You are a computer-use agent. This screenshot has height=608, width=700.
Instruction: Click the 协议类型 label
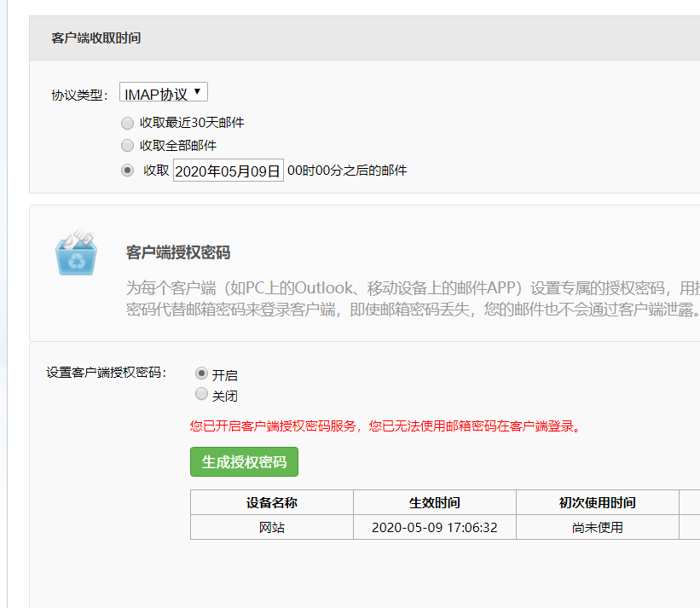pyautogui.click(x=78, y=95)
